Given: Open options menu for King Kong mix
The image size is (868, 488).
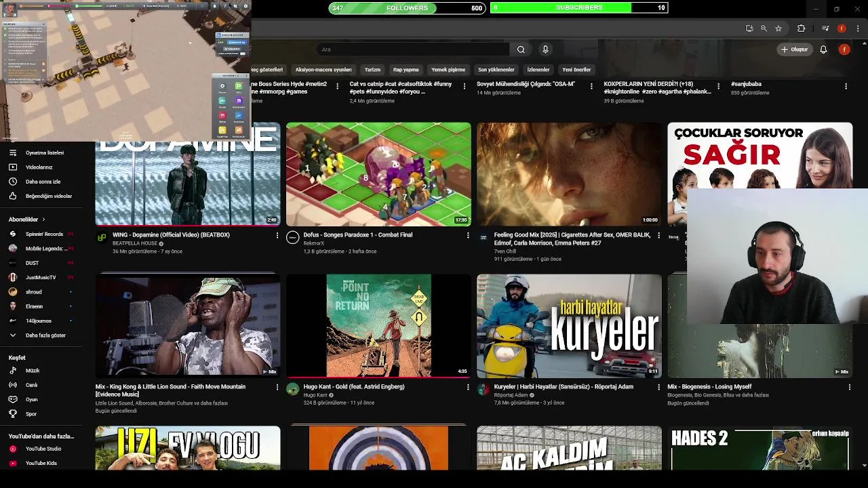Looking at the screenshot, I should click(x=277, y=387).
